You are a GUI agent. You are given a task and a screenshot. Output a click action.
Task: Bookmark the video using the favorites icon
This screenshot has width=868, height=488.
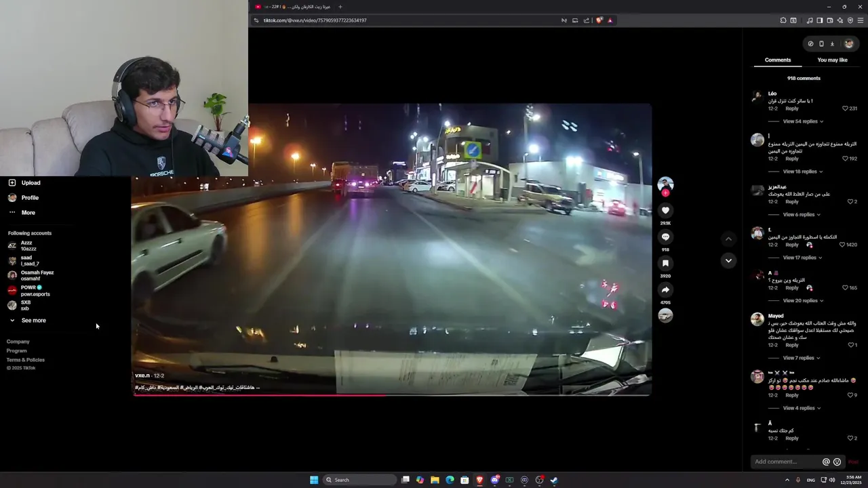[x=665, y=263]
